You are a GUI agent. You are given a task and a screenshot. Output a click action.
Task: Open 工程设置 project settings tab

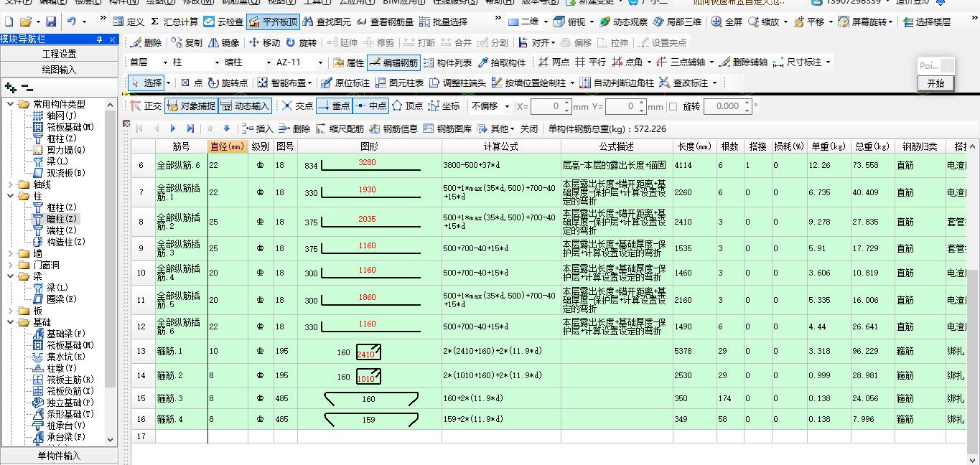coord(59,54)
